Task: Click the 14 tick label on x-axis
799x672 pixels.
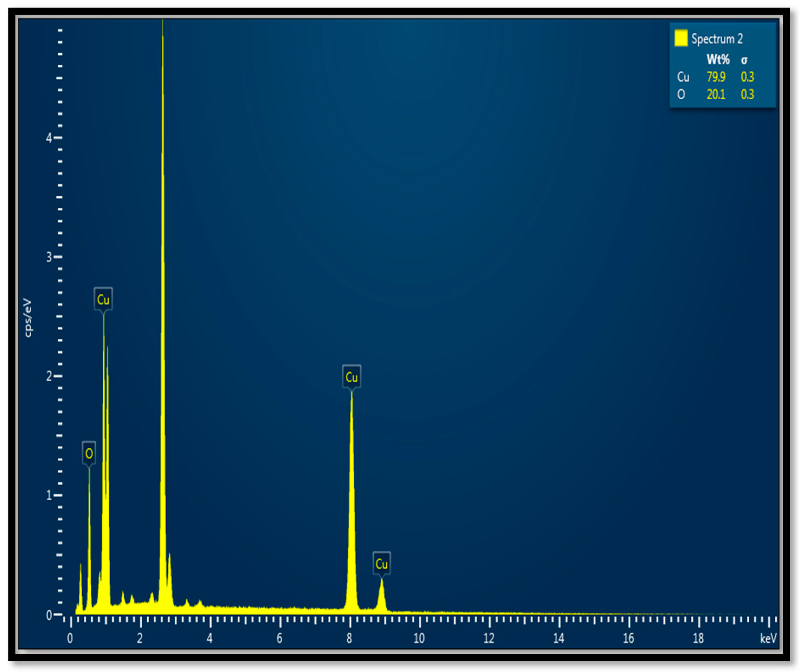Action: coord(558,638)
